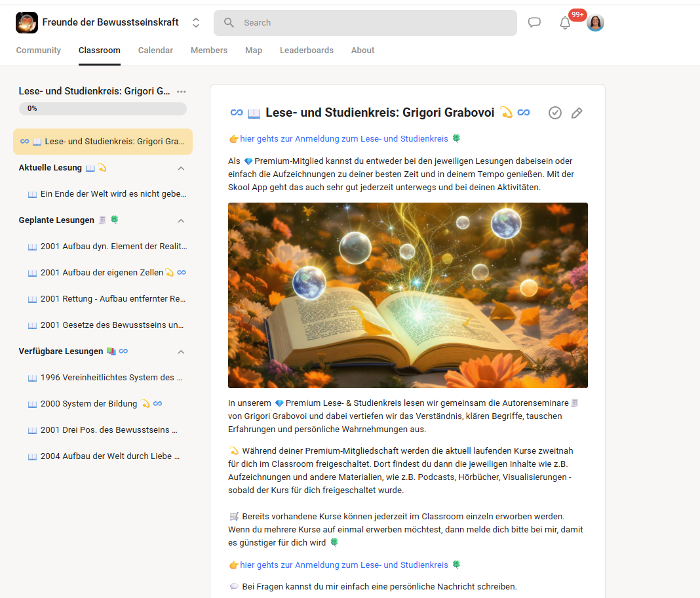Open the top Anmeldung zum Lese- und Studienkreis link

click(x=343, y=139)
